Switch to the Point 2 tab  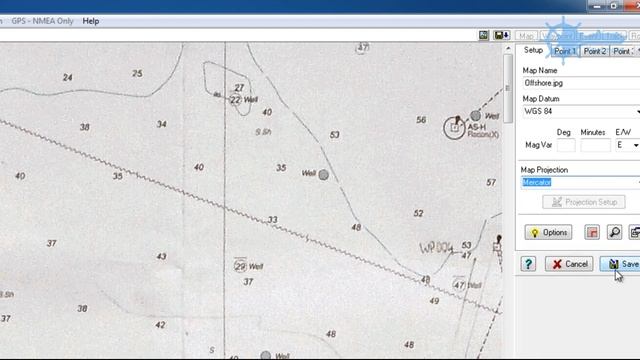[595, 51]
